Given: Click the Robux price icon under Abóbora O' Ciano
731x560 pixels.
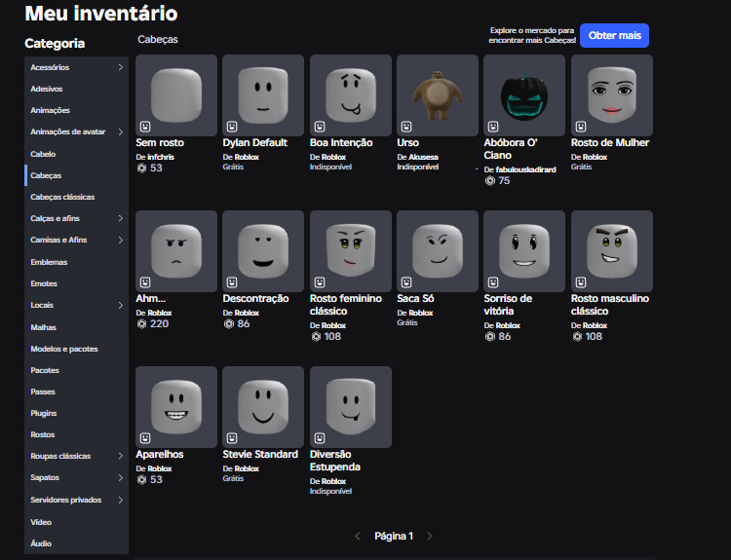Looking at the screenshot, I should point(490,181).
